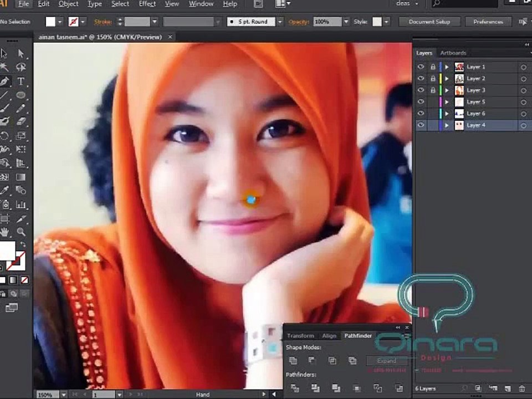
Task: Click the Merge pathfinder icon
Action: [336, 388]
